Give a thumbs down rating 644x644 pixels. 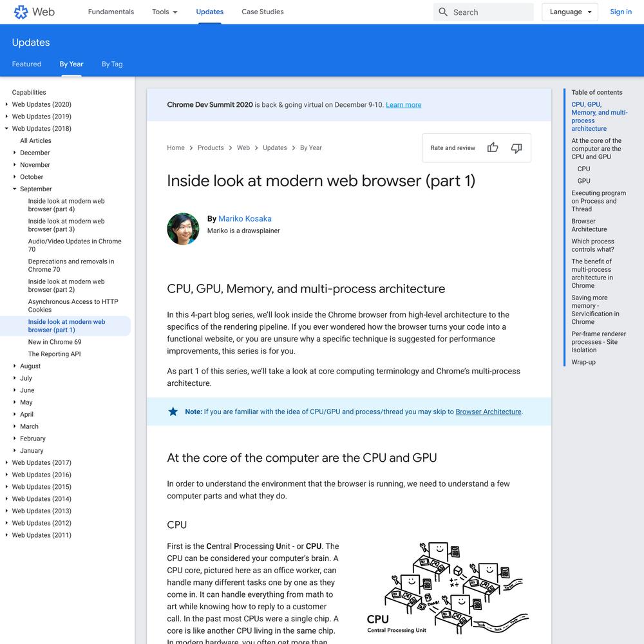[516, 147]
